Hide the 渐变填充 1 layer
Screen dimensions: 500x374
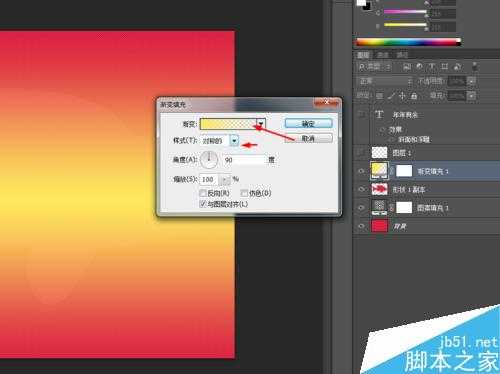pos(361,171)
